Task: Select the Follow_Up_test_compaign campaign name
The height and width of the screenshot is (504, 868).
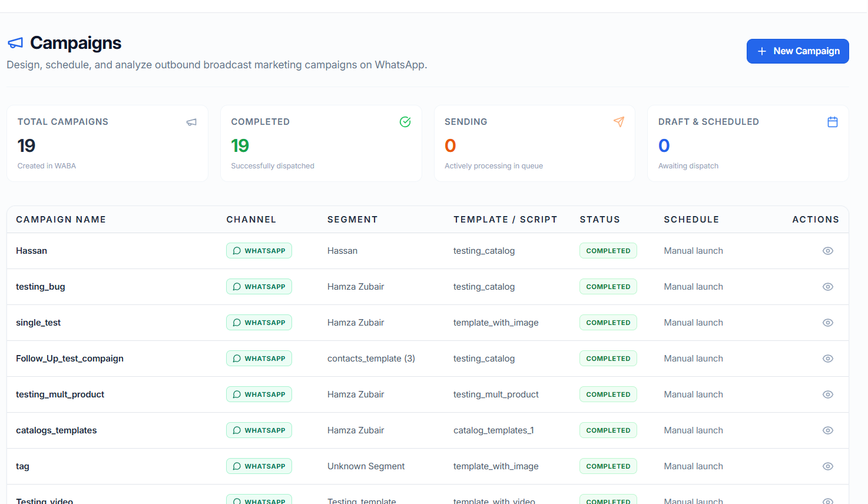Action: coord(69,359)
